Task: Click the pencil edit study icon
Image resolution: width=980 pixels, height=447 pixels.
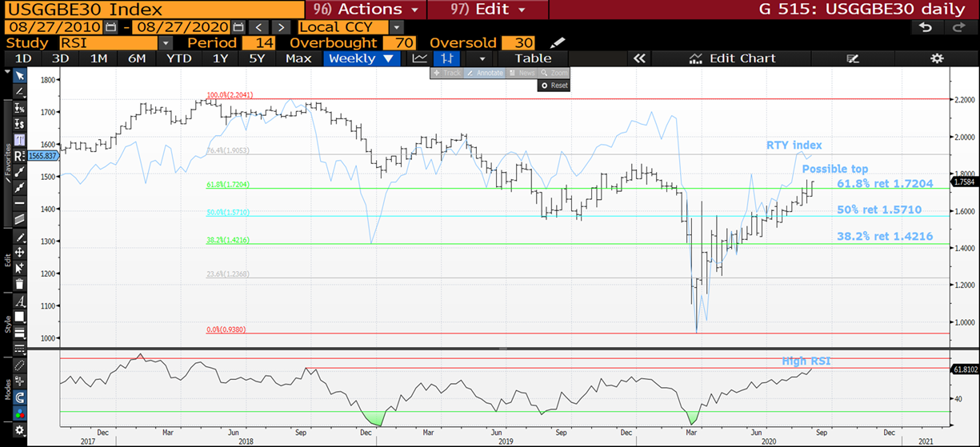Action: pyautogui.click(x=558, y=42)
